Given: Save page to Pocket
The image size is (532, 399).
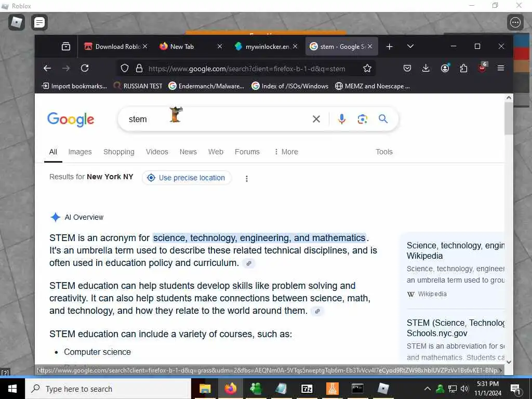Looking at the screenshot, I should (407, 68).
